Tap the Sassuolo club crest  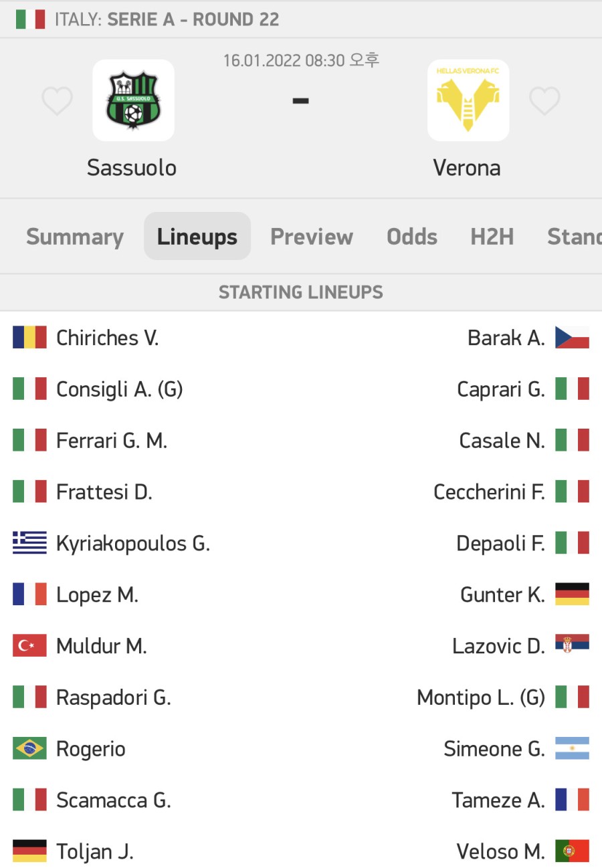[x=133, y=100]
